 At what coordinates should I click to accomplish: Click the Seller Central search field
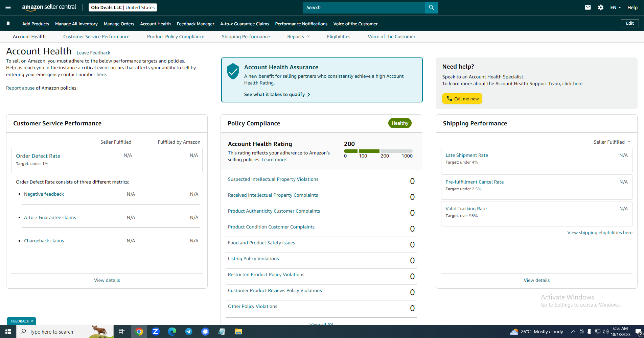pos(364,7)
